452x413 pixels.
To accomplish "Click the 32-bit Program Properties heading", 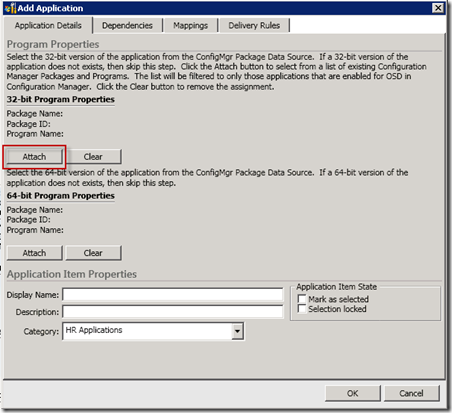I will tap(61, 99).
